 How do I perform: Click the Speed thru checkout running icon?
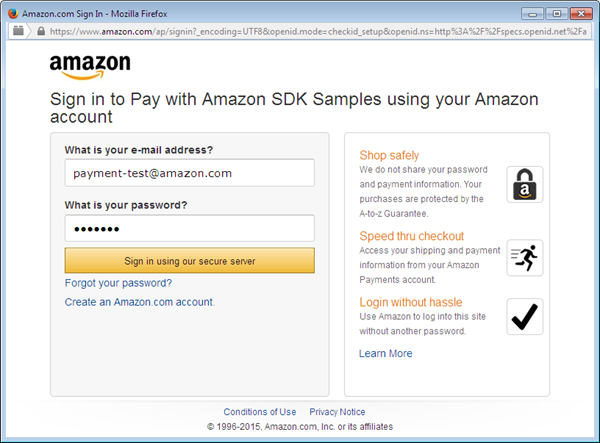tap(524, 257)
